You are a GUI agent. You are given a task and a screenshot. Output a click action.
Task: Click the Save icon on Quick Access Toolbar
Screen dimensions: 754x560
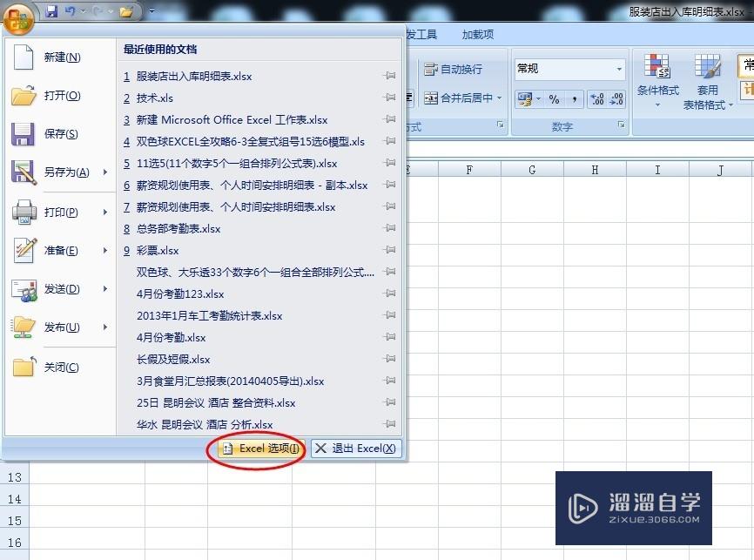(51, 10)
